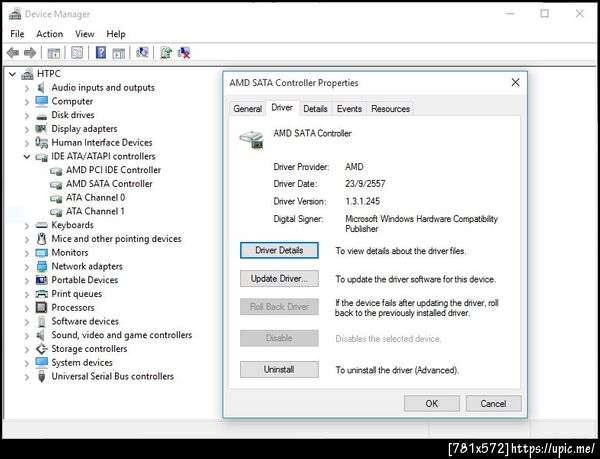Expand the Disk drives node
600x459 pixels.
coord(27,116)
